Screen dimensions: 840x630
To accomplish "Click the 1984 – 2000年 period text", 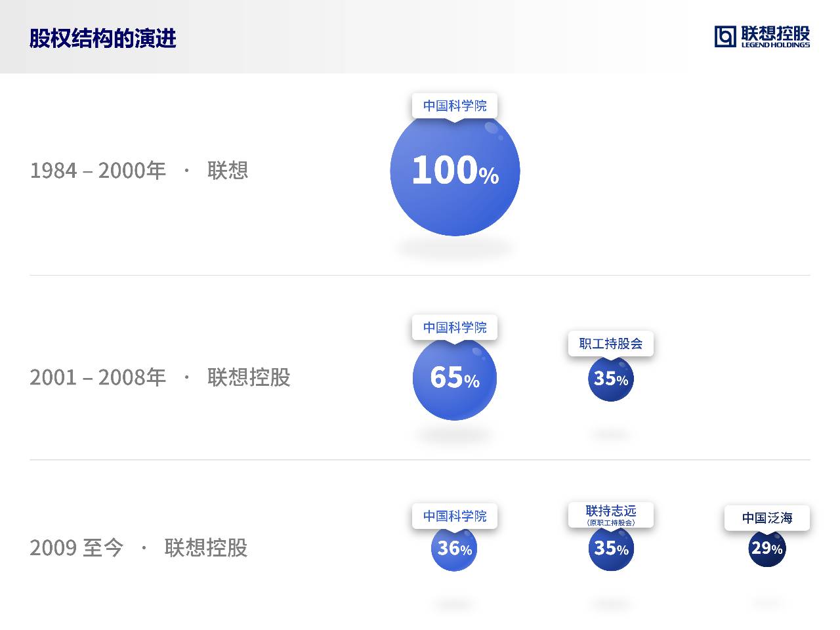I will pyautogui.click(x=98, y=171).
